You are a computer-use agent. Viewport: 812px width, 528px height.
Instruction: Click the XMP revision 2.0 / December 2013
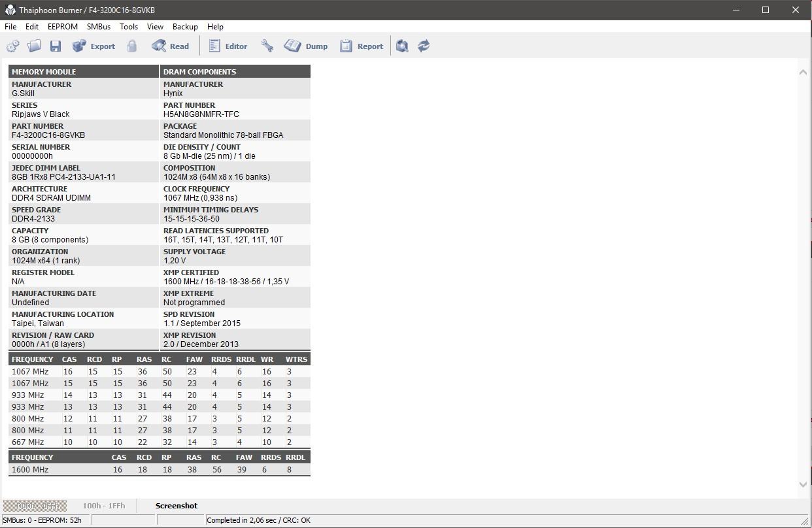pos(201,344)
